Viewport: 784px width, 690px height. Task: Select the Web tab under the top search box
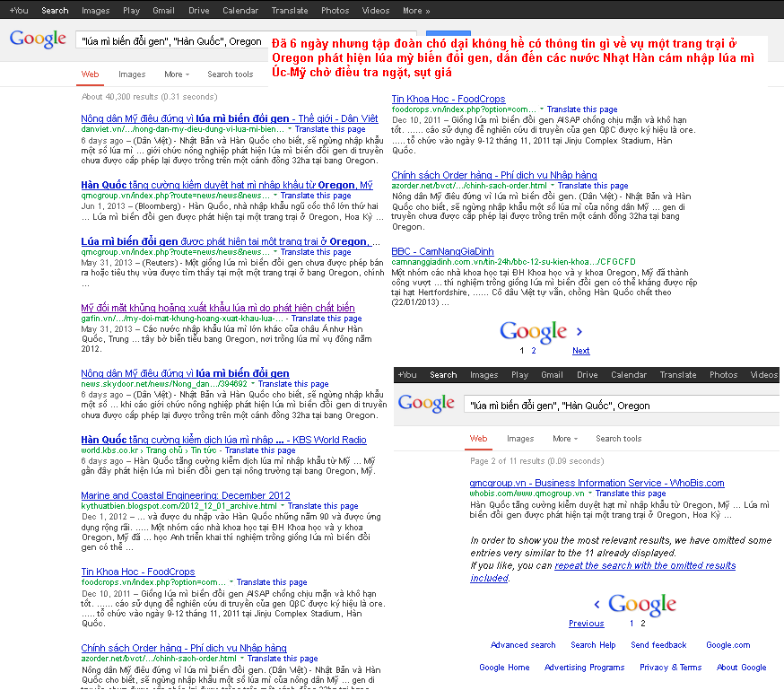[90, 74]
